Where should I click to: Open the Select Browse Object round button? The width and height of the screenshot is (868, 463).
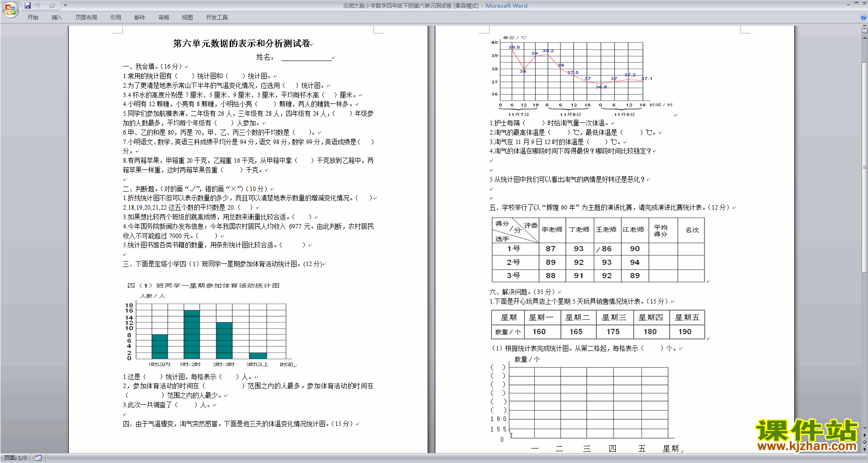pos(865,442)
